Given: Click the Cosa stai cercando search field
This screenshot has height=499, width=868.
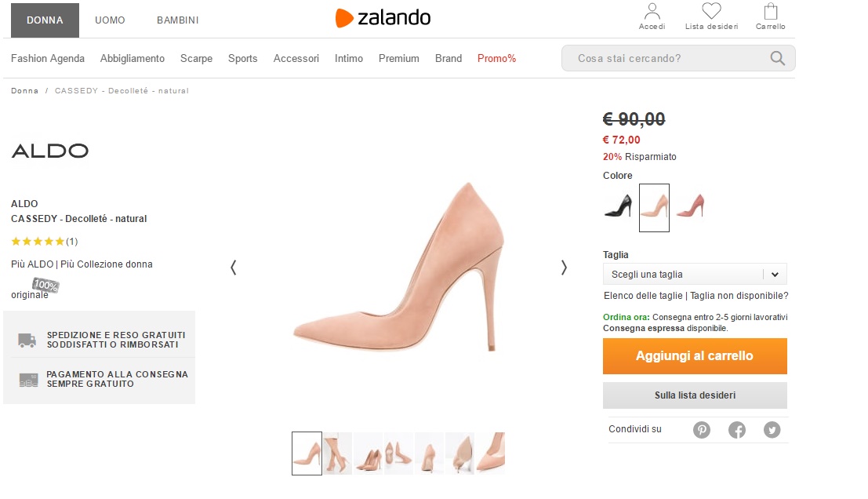Looking at the screenshot, I should click(x=666, y=58).
